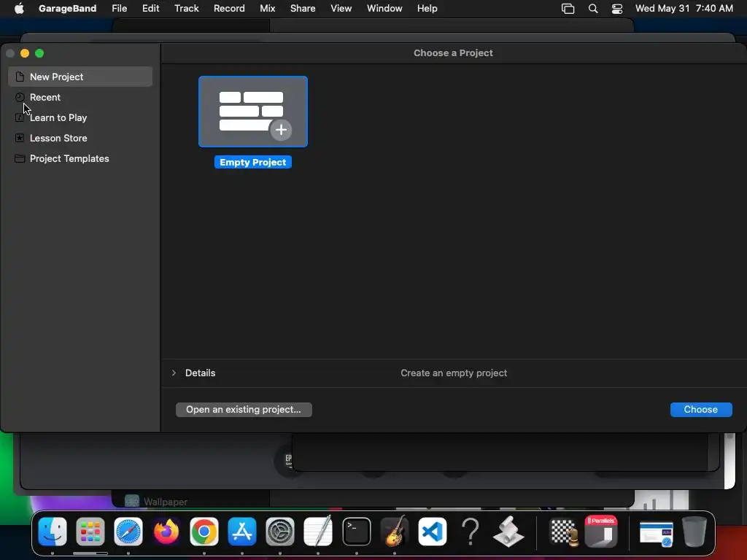Open Finder from the Dock
The image size is (747, 560).
click(x=53, y=532)
